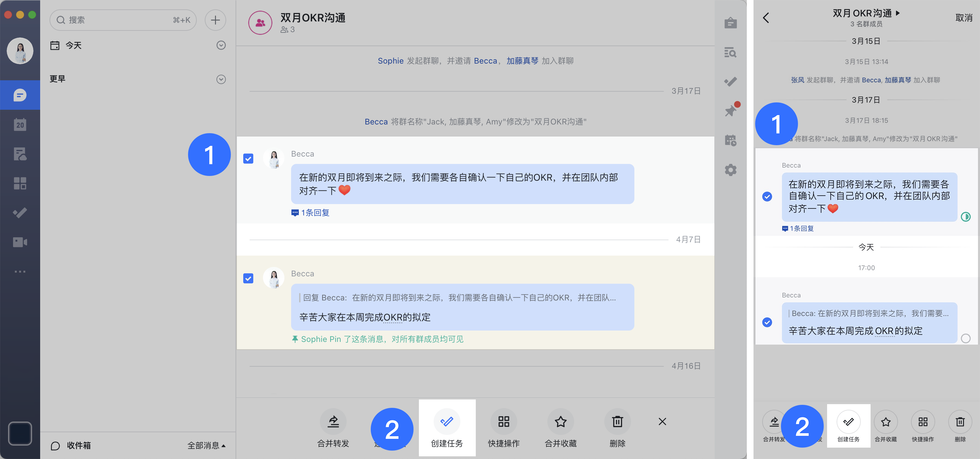
Task: Expand the 更早 section chevron
Action: click(221, 79)
